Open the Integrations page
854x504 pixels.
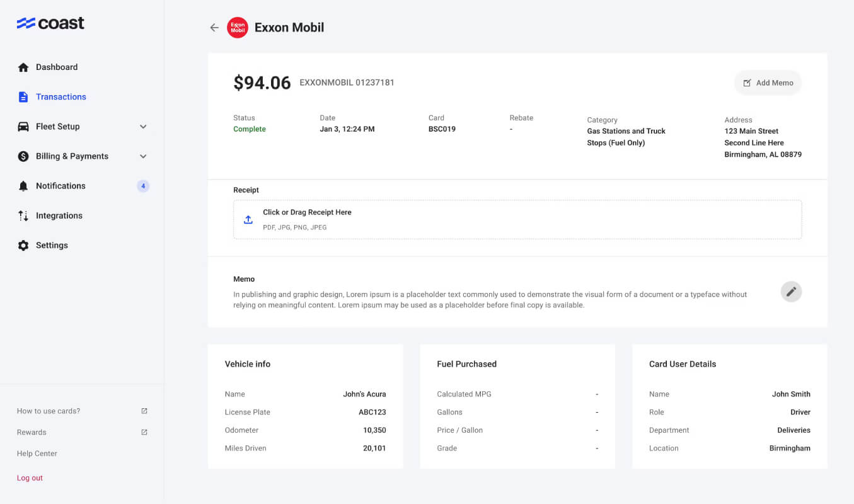pos(59,215)
